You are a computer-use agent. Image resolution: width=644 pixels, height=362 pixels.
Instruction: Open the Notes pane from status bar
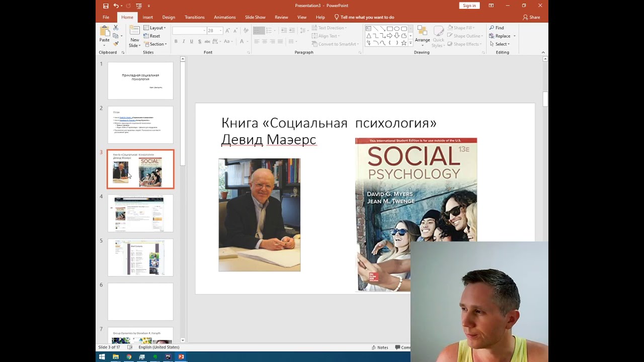click(x=380, y=347)
